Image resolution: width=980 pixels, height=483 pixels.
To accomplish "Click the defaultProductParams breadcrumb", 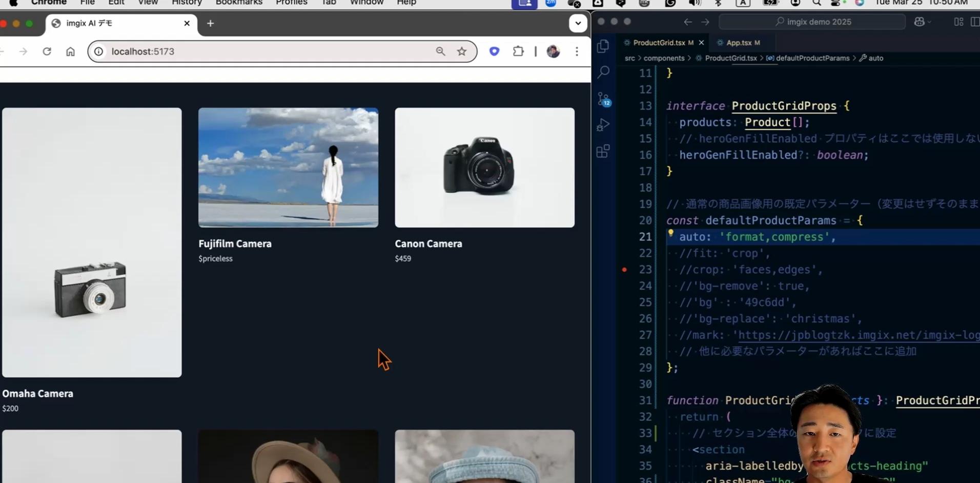I will [x=812, y=58].
